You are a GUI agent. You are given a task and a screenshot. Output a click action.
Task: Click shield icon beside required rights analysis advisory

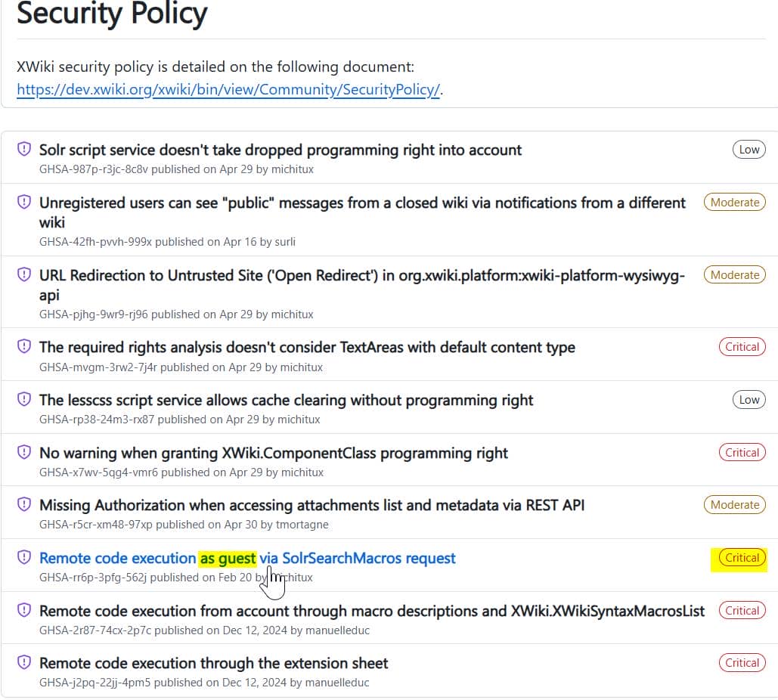24,347
